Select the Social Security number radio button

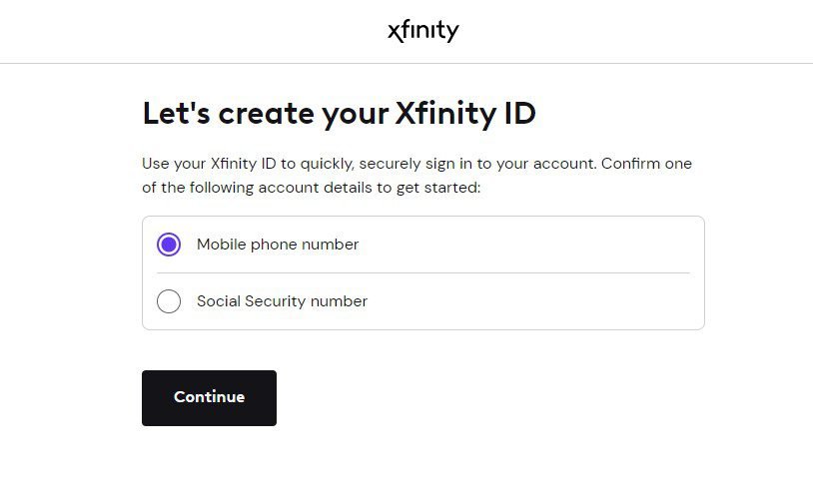click(x=169, y=301)
